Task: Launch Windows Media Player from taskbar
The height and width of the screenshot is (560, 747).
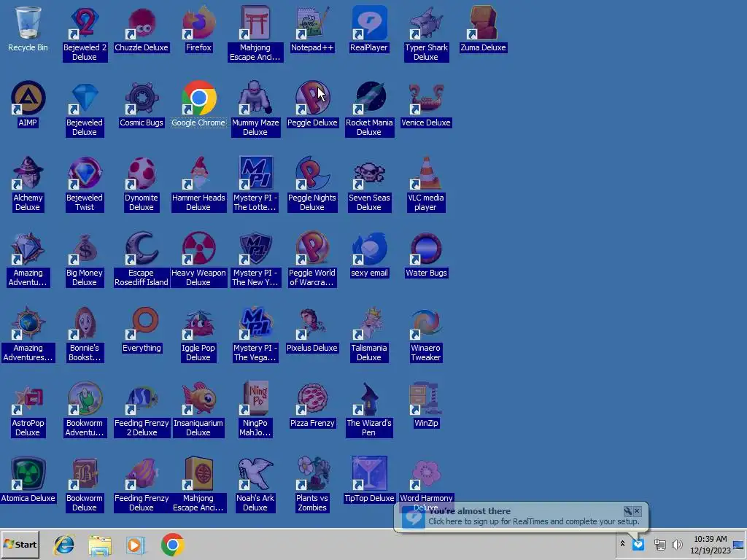Action: [136, 544]
